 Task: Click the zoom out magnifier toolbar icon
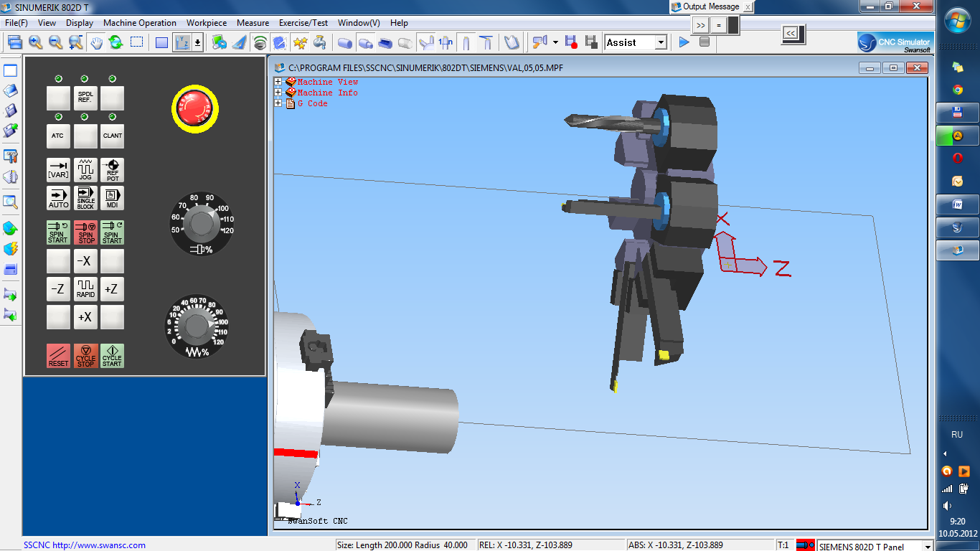(55, 42)
